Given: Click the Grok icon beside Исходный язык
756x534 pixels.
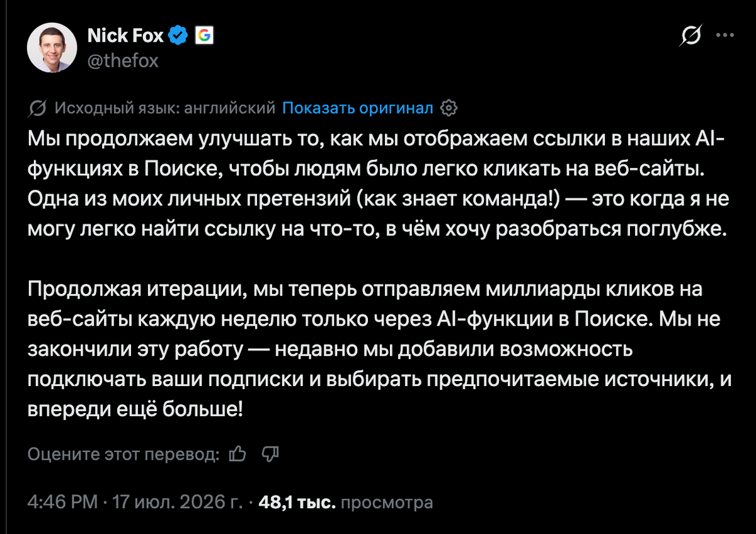Looking at the screenshot, I should pyautogui.click(x=37, y=108).
